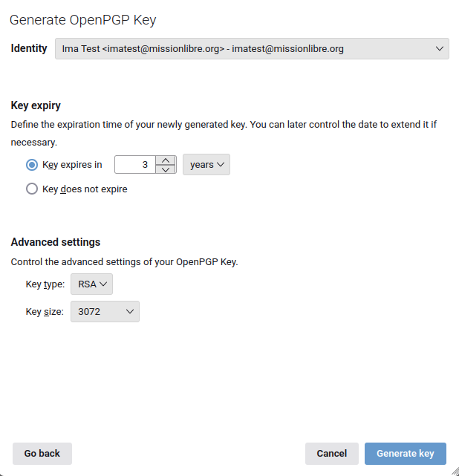Viewport: 459px width, 476px height.
Task: Click the Ima Test identity selection text
Action: point(203,49)
